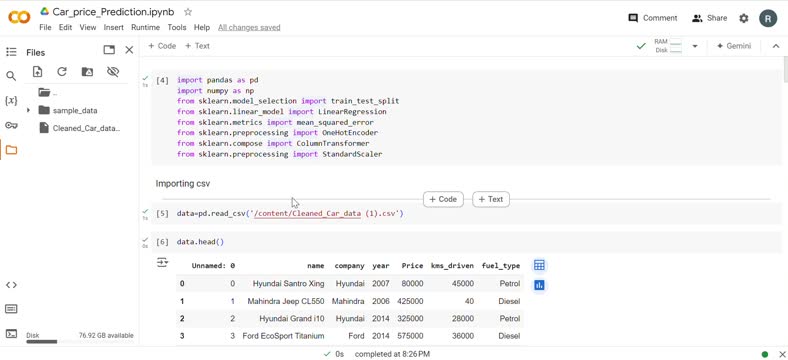Click the + Code button between the cells

(443, 199)
